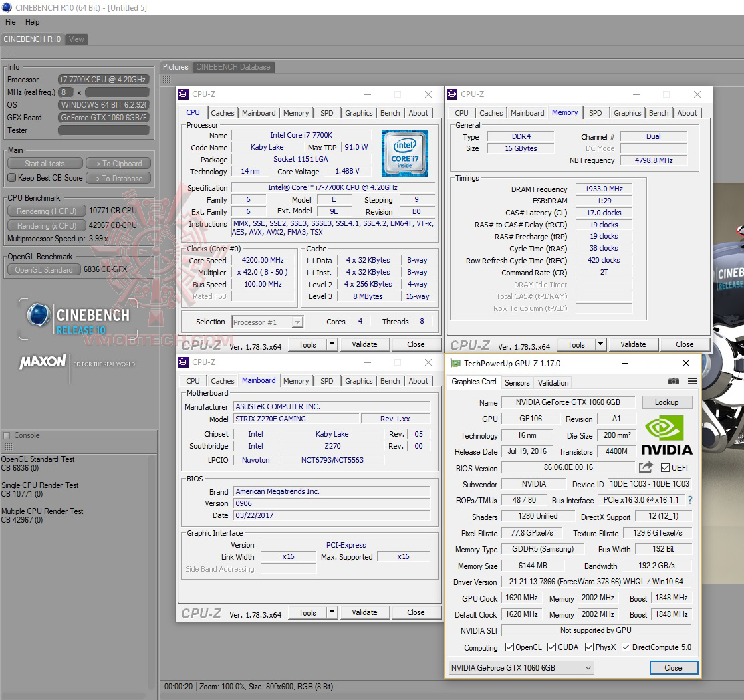
Task: Open the Processor #1 selection combo box
Action: (267, 322)
